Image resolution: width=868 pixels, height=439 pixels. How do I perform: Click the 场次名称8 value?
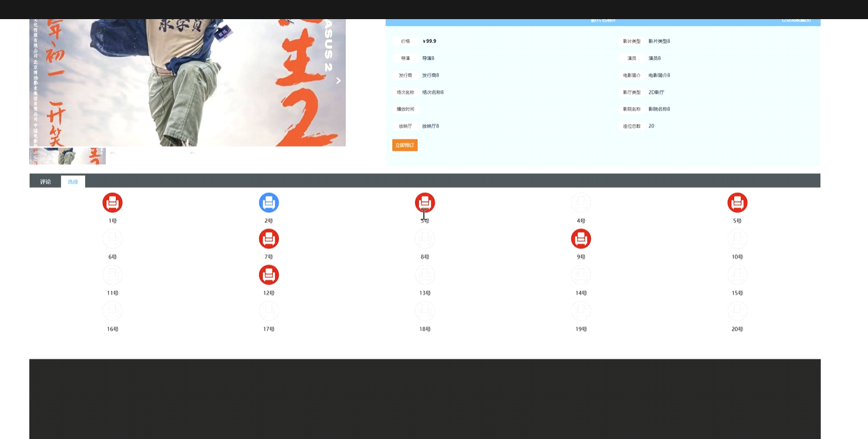pyautogui.click(x=433, y=92)
